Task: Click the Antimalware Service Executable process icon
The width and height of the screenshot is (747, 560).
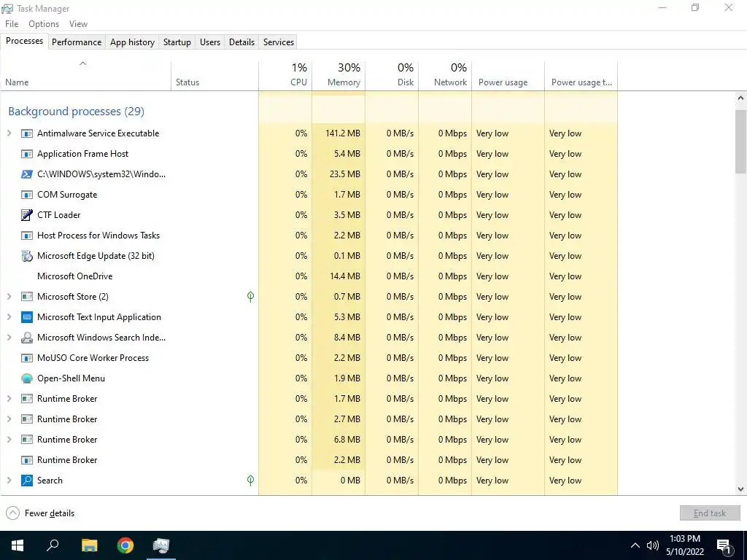Action: pyautogui.click(x=27, y=133)
